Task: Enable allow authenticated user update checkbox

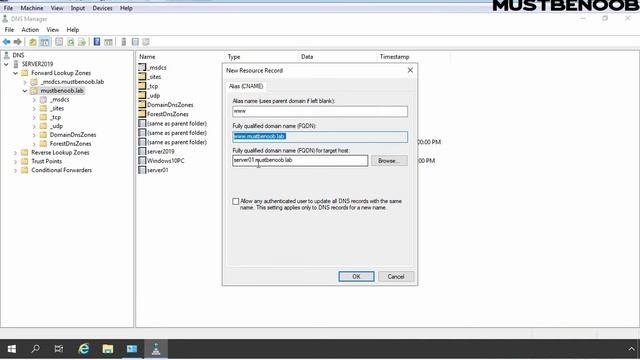Action: 236,201
